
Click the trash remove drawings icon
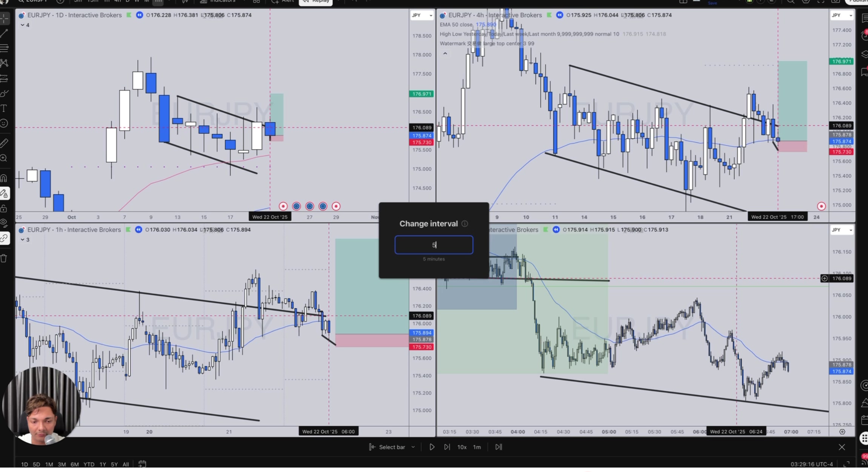(4, 259)
